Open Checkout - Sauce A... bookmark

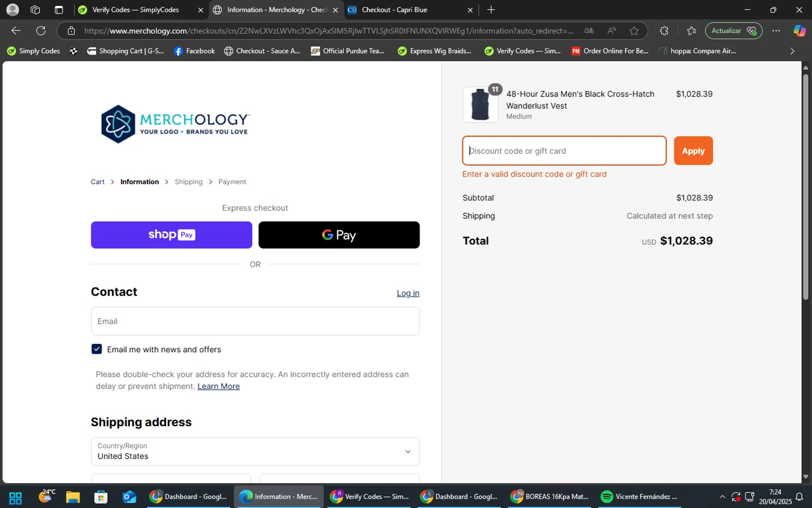pos(262,51)
